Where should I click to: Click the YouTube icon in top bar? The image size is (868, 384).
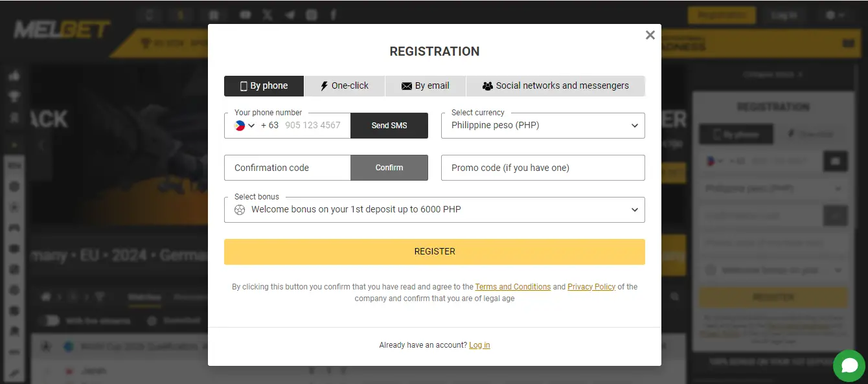tap(246, 14)
